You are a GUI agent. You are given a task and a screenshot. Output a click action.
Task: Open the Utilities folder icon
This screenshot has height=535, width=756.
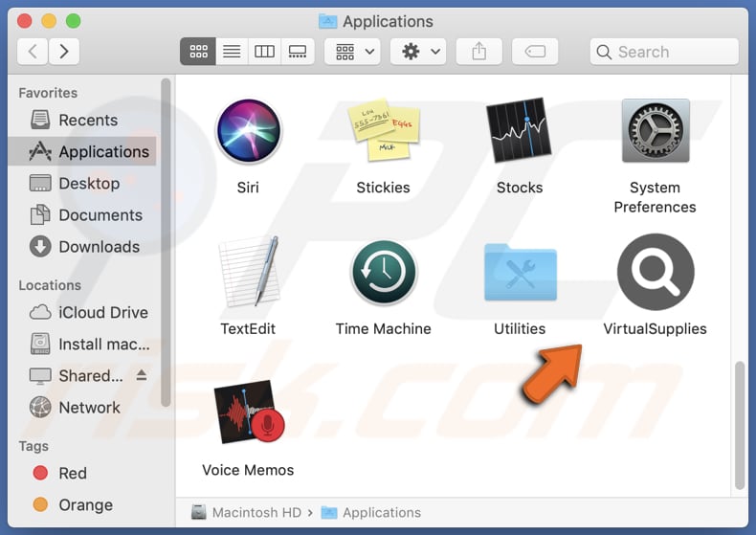coord(521,273)
